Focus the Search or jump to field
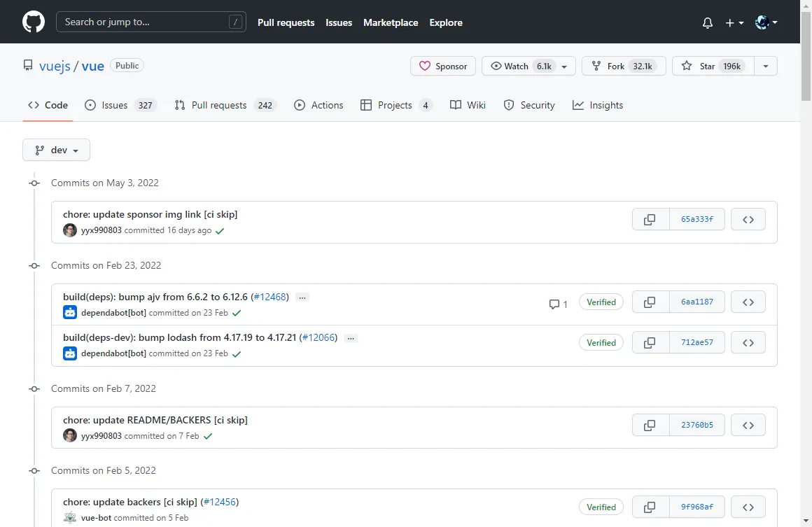 point(150,22)
